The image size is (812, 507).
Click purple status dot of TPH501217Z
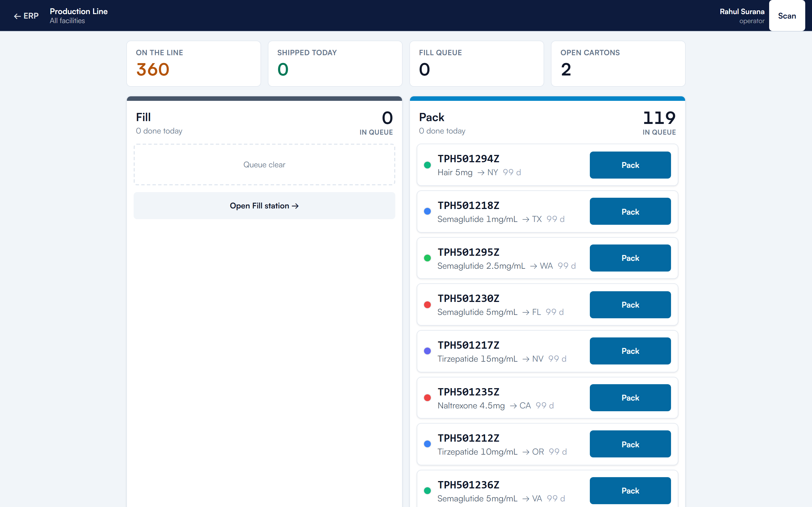tap(427, 351)
